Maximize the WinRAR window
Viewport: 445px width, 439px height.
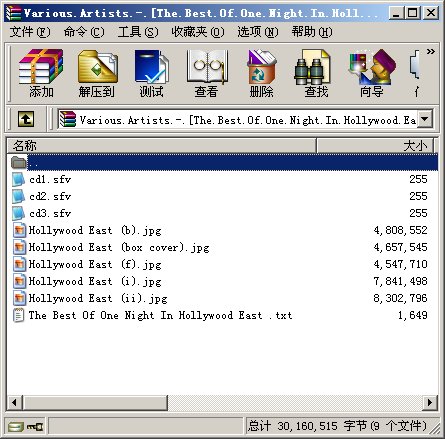(x=413, y=13)
